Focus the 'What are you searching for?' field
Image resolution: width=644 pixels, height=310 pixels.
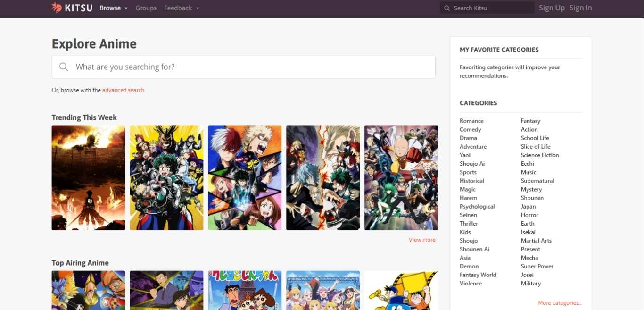250,67
